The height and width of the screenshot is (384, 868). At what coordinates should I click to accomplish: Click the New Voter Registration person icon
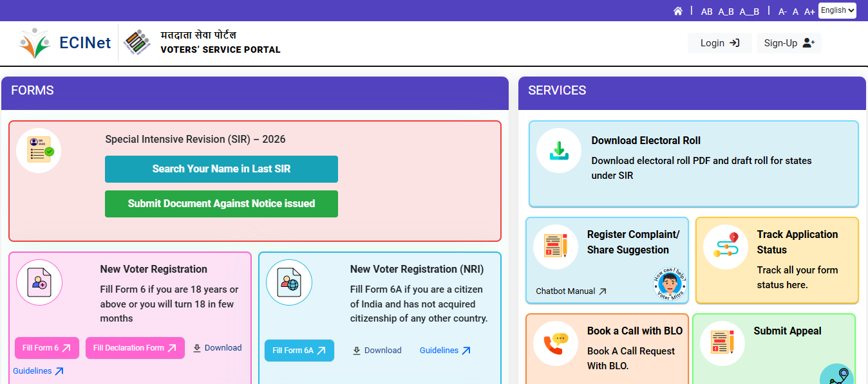click(x=39, y=282)
